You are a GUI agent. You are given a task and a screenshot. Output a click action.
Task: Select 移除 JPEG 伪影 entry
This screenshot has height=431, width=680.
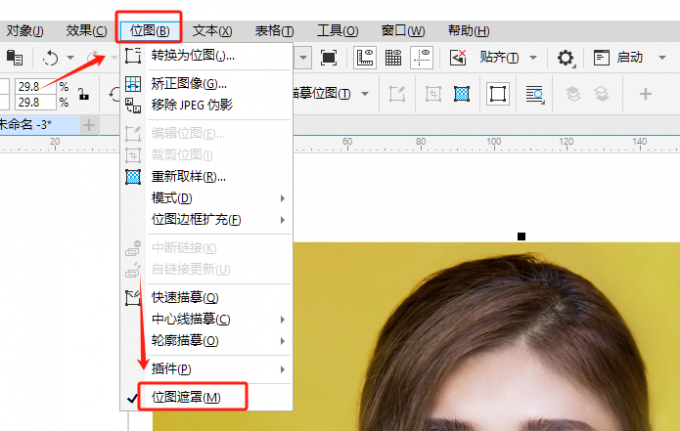(206, 104)
